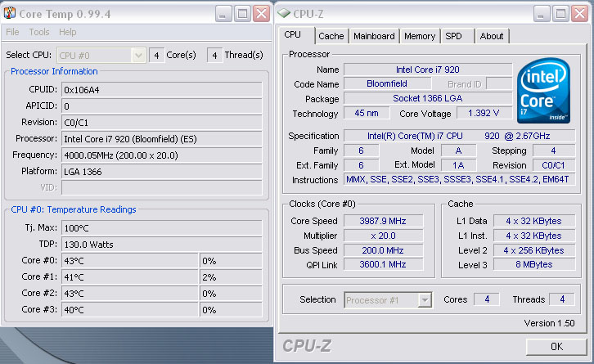Click the Core #0 temperature 43°C
Viewport: 594px width, 364px height.
point(130,261)
